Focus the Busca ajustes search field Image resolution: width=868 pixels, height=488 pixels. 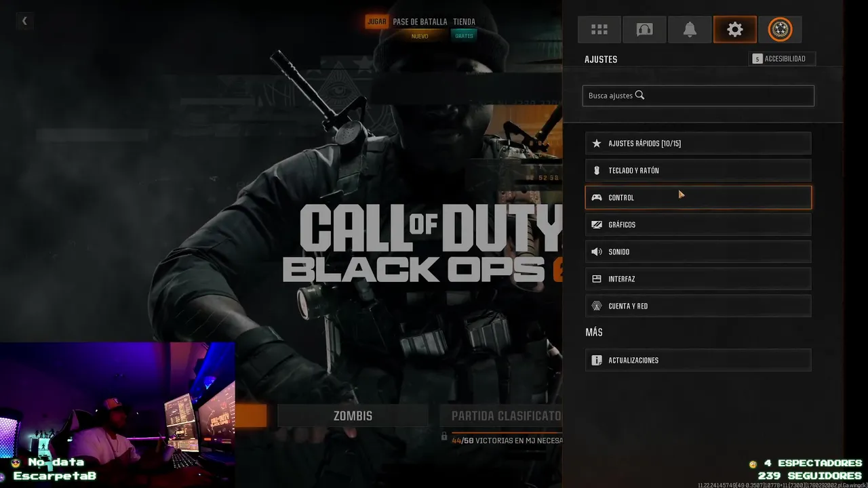(x=698, y=96)
